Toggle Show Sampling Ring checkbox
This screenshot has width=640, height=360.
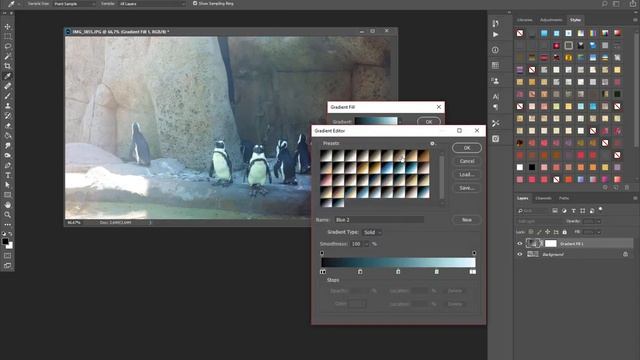[x=195, y=3]
